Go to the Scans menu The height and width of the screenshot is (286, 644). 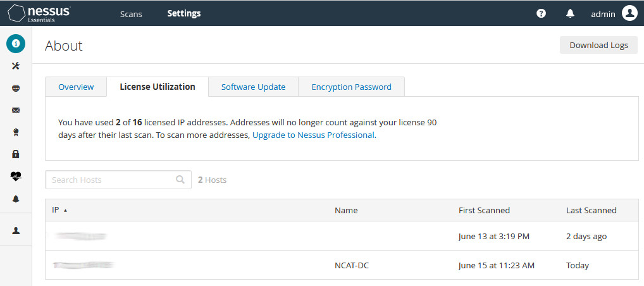[x=131, y=14]
